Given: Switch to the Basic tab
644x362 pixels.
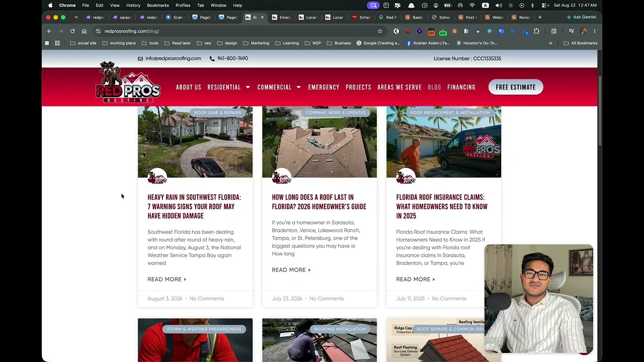Looking at the screenshot, I should (x=414, y=17).
